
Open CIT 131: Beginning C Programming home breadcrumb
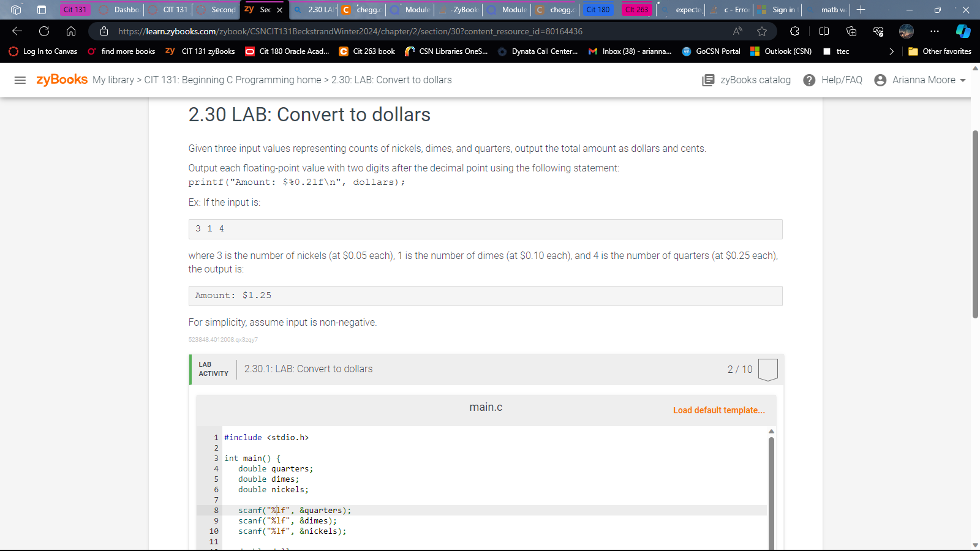coord(230,80)
